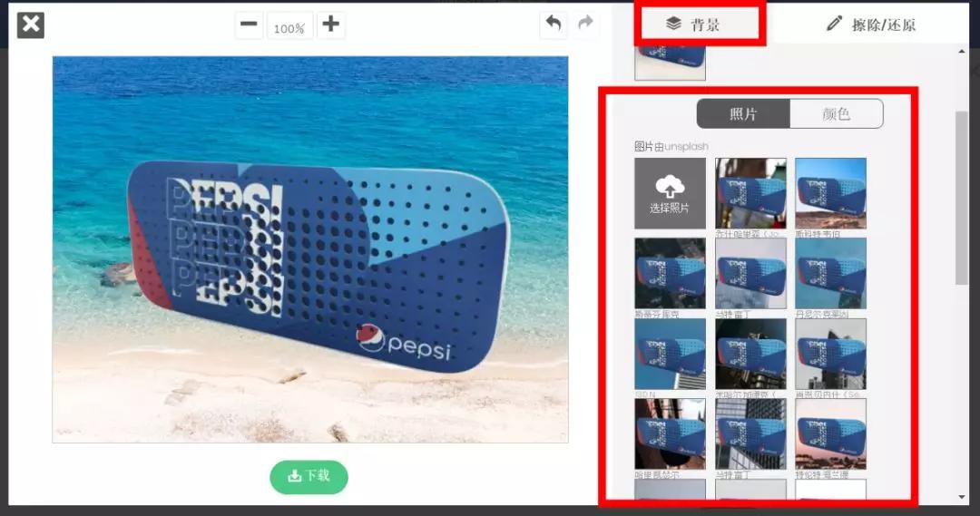Zoom in with the plus button
Viewport: 980px width, 516px height.
(330, 25)
